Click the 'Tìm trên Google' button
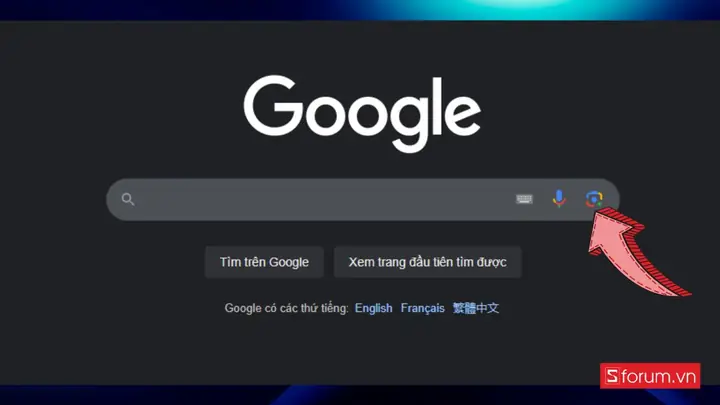Image resolution: width=720 pixels, height=405 pixels. [x=264, y=262]
